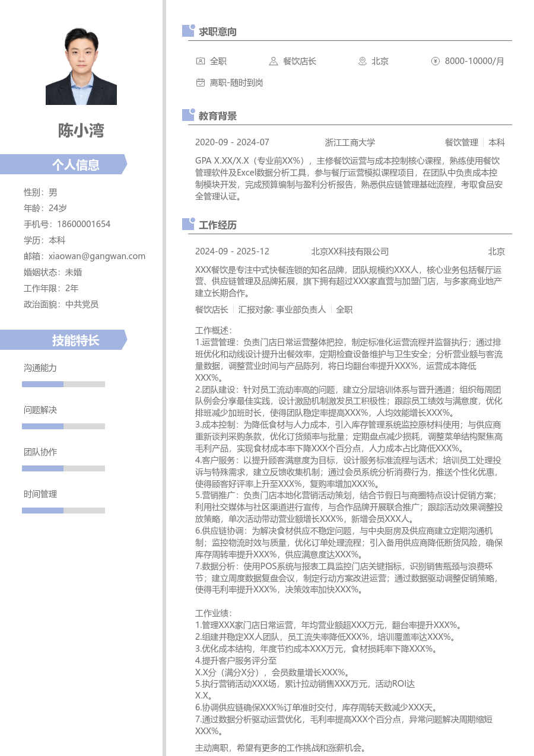
Task: Click the 沟通能力 skill level bar
Action: [63, 384]
